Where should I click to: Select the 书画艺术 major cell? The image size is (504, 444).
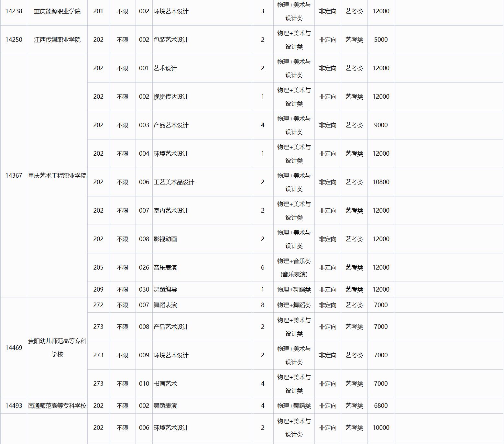tap(165, 384)
